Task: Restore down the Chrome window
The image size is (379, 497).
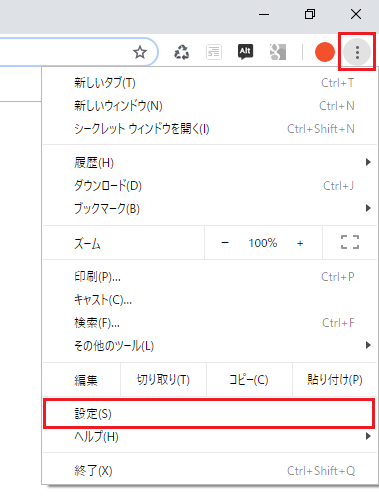Action: coord(310,14)
